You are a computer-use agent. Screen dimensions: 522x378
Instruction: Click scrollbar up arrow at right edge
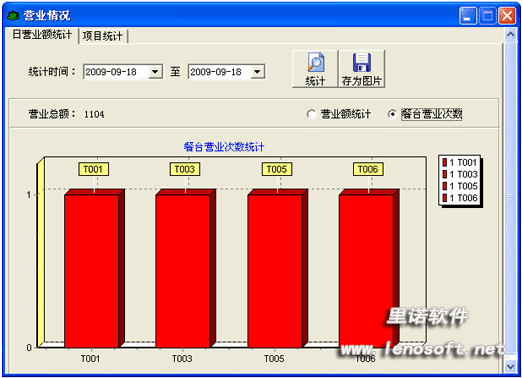[510, 34]
